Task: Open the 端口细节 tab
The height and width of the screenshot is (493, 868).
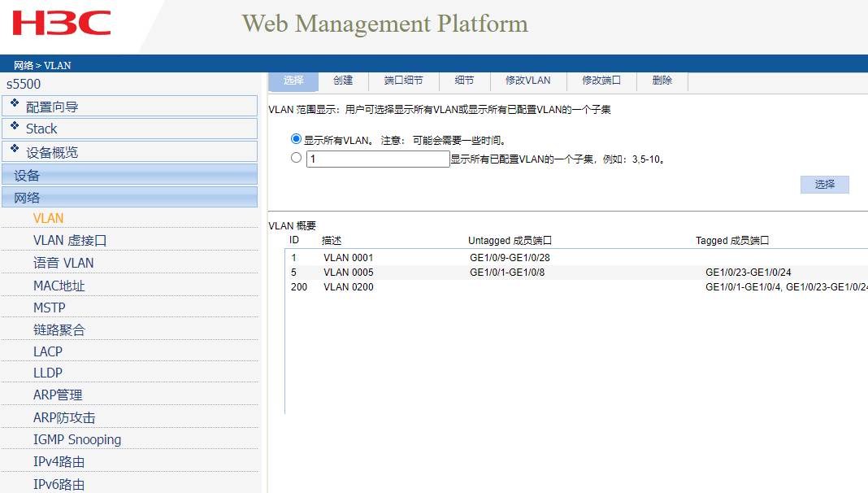Action: 403,81
